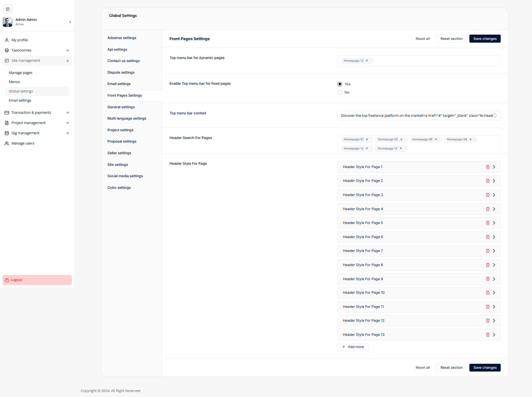
Task: Click the top Save changes button
Action: click(x=485, y=39)
